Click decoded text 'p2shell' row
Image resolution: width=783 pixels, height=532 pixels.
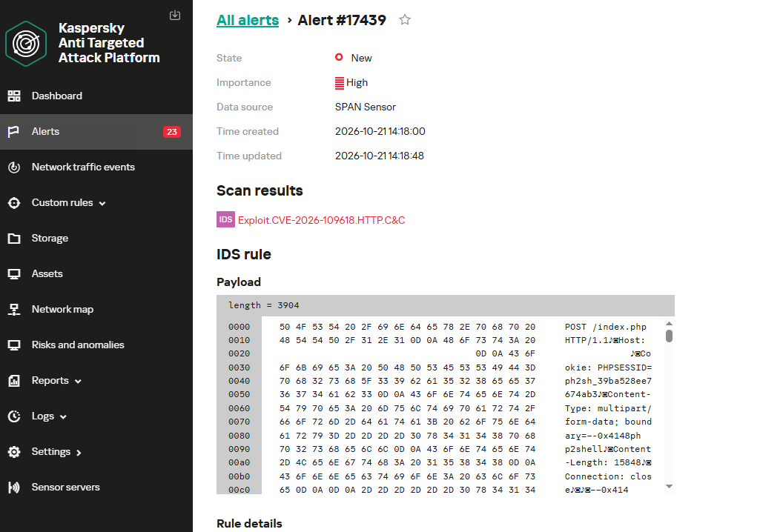[608, 449]
